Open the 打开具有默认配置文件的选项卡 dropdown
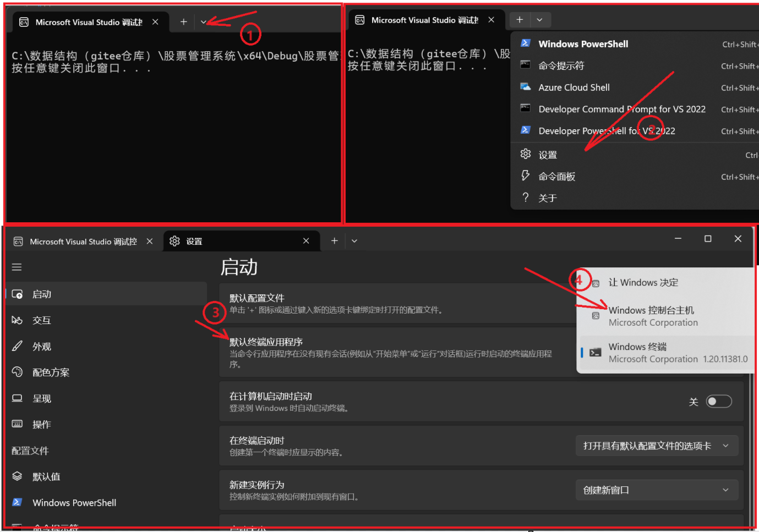759x532 pixels. click(x=657, y=446)
